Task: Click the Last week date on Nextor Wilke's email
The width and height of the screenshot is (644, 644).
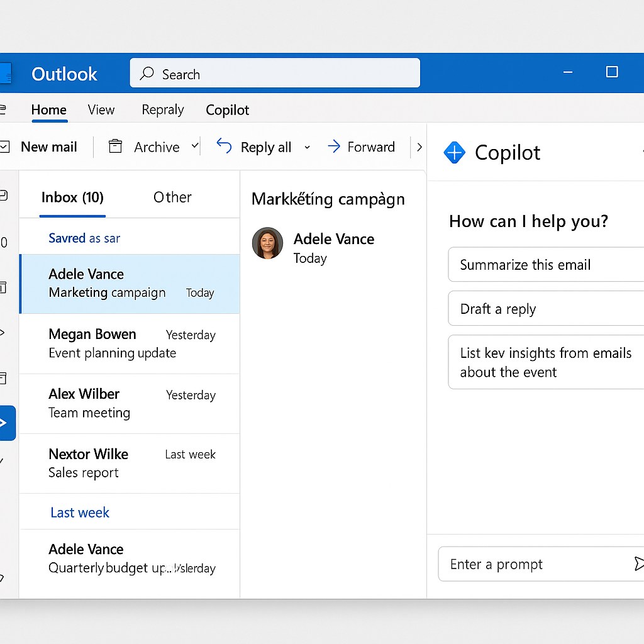Action: pos(190,455)
